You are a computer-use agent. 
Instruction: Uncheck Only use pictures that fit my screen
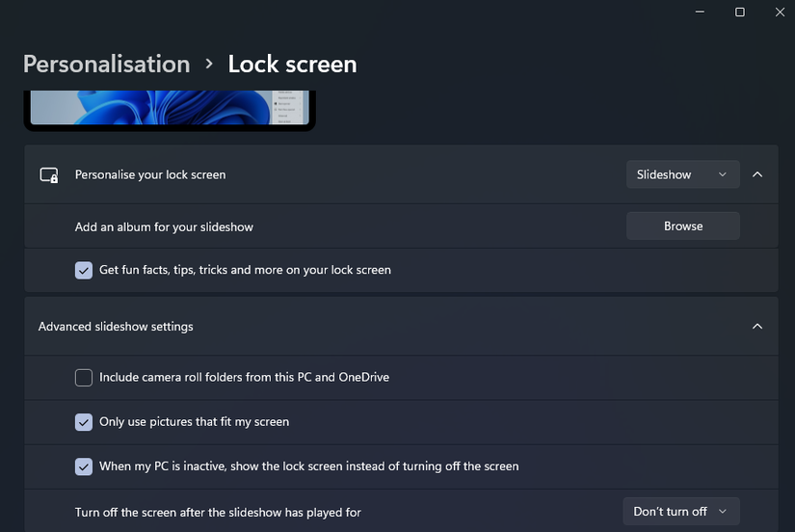click(84, 422)
